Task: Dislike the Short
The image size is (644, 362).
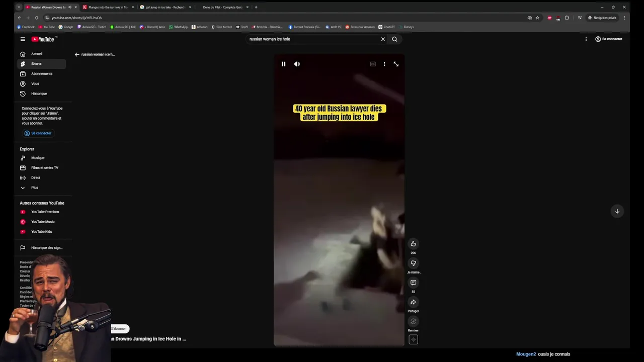Action: click(413, 263)
